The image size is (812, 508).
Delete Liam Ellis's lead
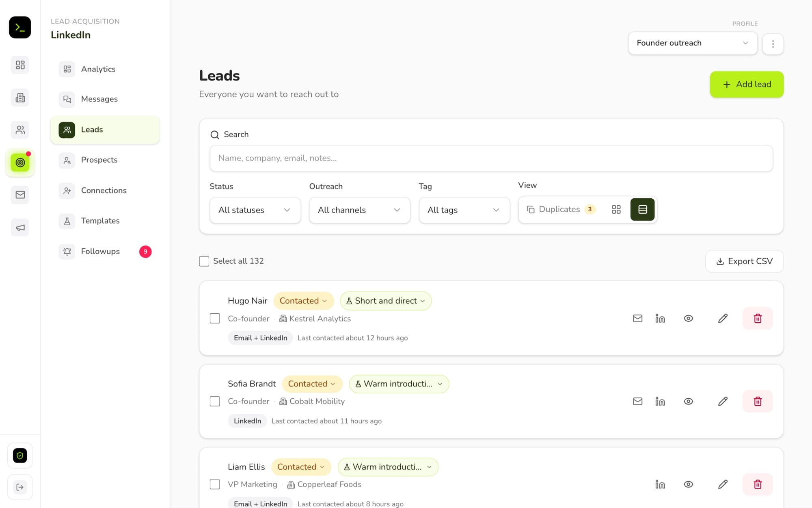[758, 484]
